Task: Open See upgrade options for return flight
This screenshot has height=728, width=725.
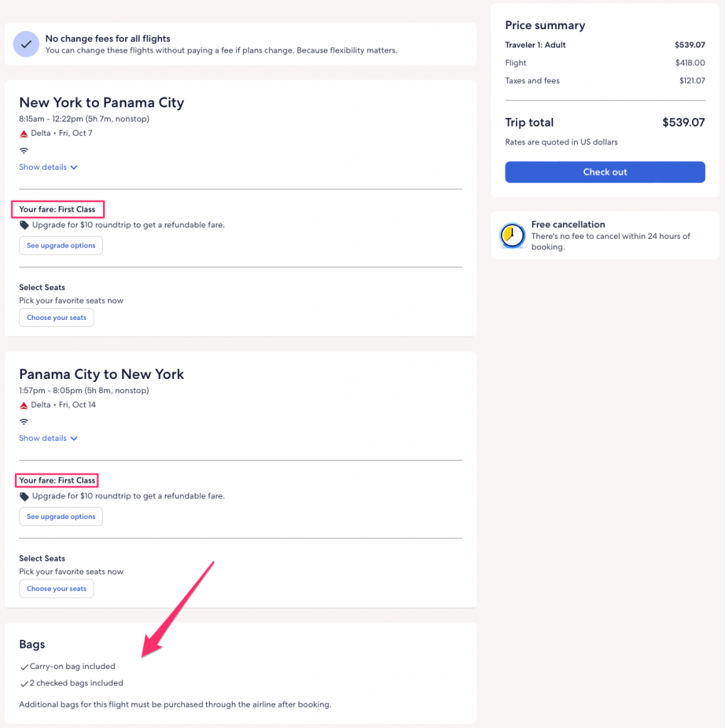Action: 61,517
